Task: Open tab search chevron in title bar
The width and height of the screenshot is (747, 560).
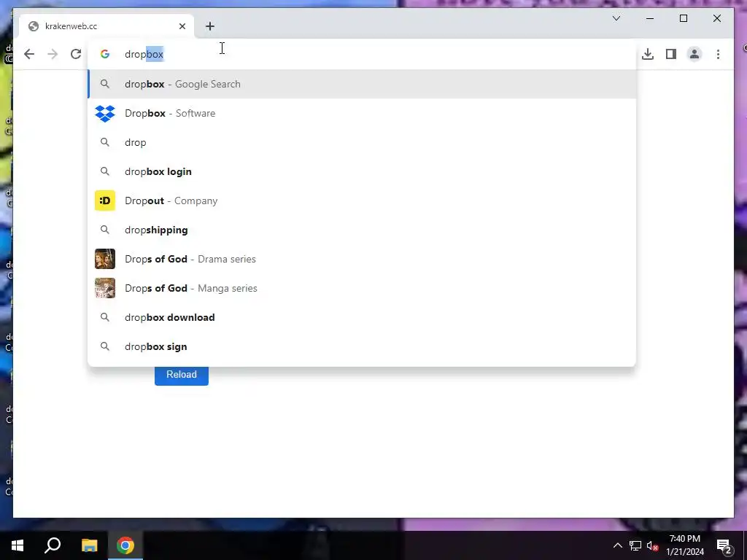Action: point(616,18)
